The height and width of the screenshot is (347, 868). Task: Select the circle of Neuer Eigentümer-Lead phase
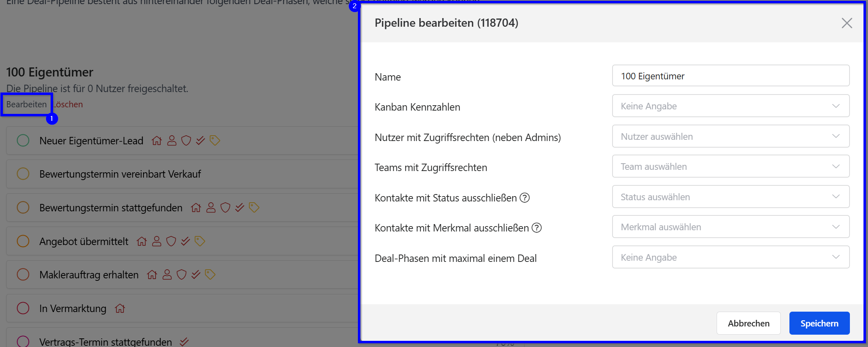coord(23,141)
